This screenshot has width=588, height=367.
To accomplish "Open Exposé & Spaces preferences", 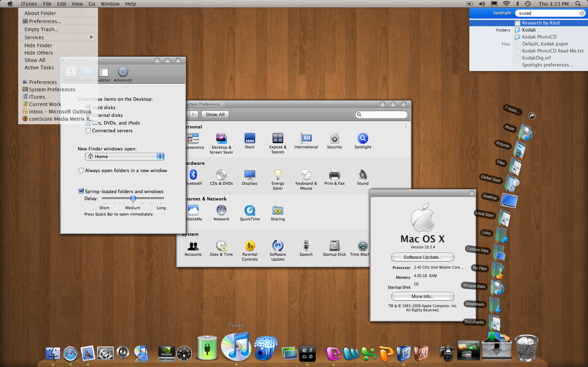I will coord(278,143).
